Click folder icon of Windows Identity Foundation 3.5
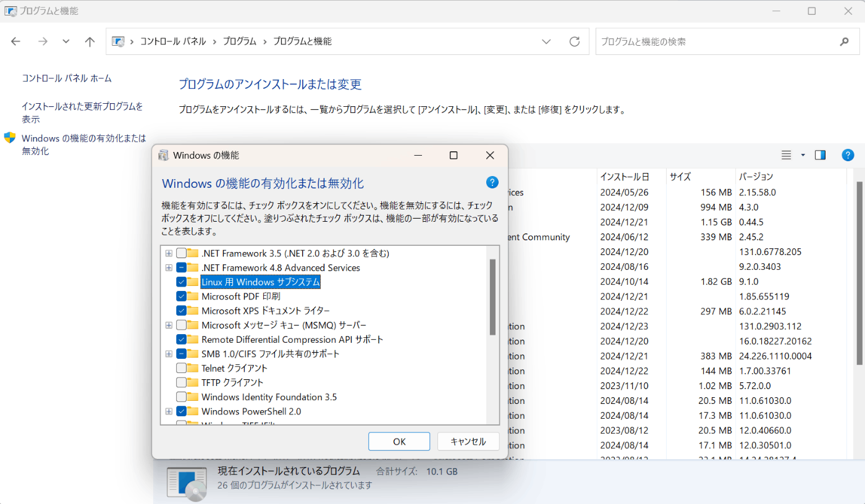 [193, 397]
